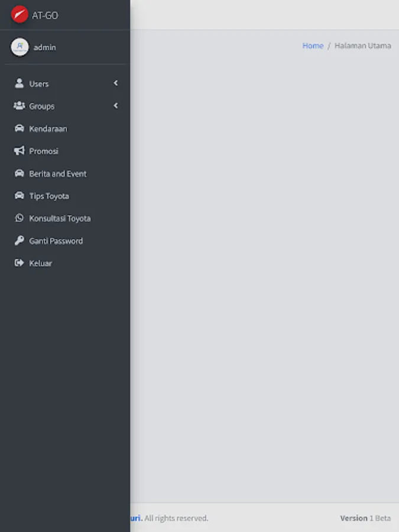
Task: Click the red AT-GO logo icon
Action: click(x=20, y=15)
